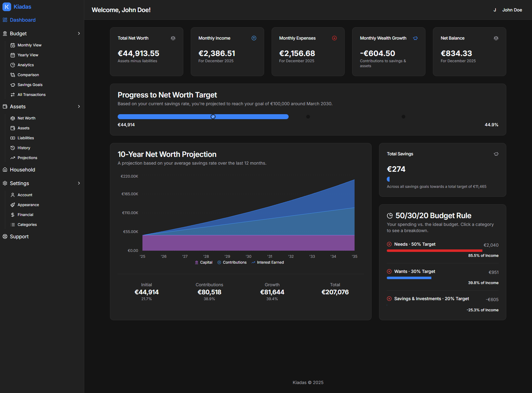Go to Projections page in sidebar
The height and width of the screenshot is (393, 532).
tap(27, 158)
